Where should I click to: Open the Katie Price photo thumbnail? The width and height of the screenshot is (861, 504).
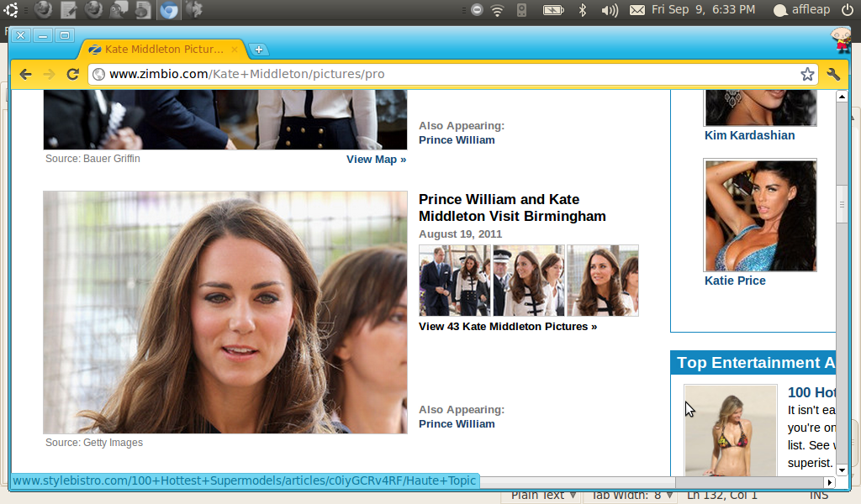click(760, 215)
